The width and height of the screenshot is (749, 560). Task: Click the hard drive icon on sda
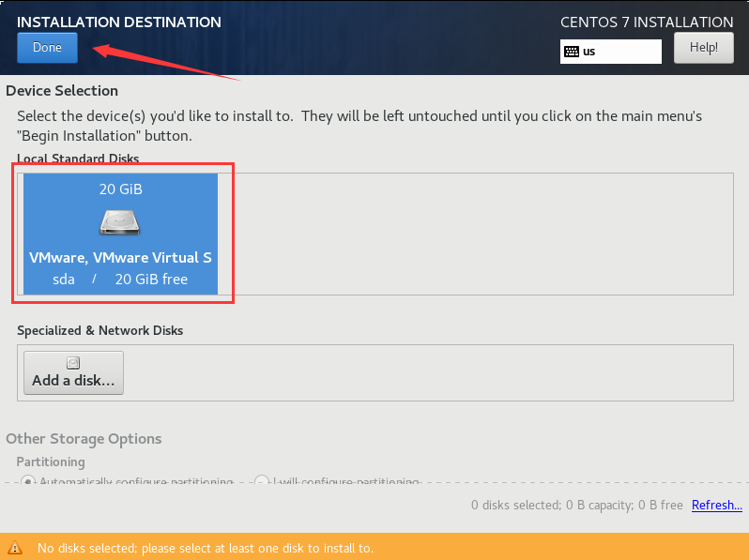119,222
